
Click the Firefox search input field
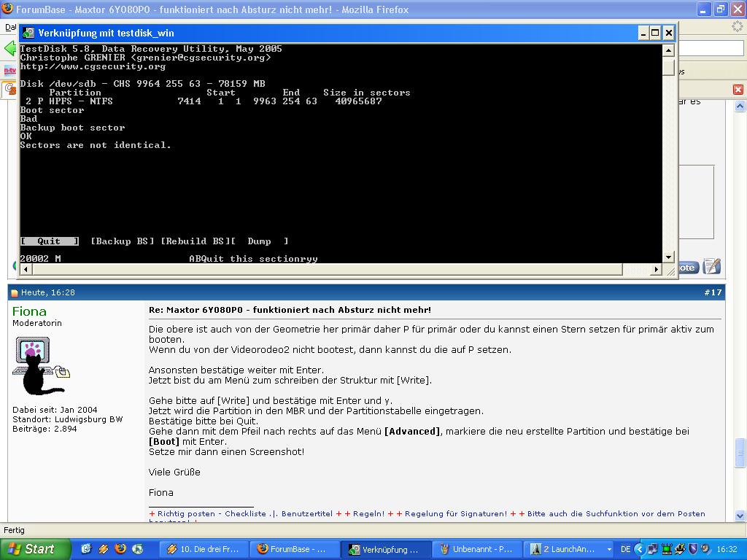(711, 48)
